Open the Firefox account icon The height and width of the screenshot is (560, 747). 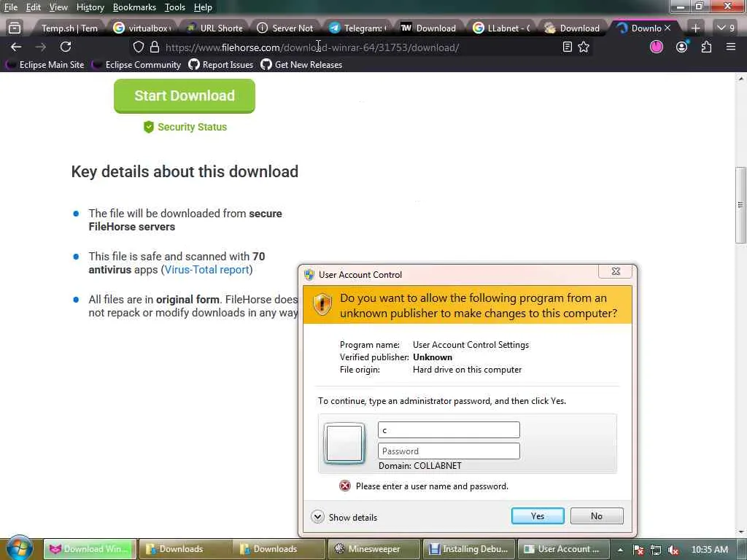click(682, 47)
